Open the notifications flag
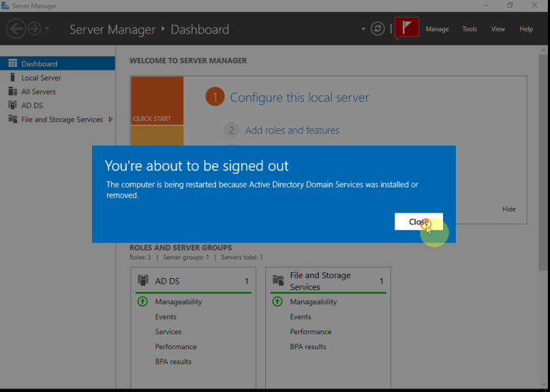Viewport: 550px width, 392px height. pyautogui.click(x=407, y=28)
